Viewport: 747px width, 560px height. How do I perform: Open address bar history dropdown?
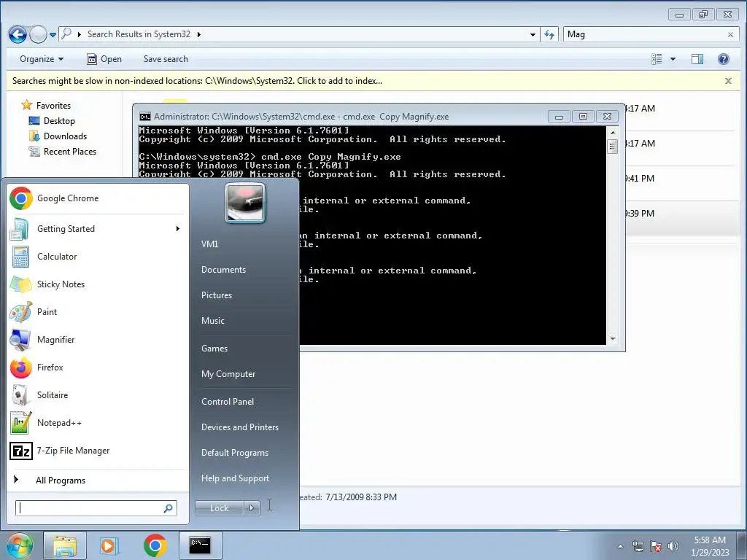(x=533, y=35)
